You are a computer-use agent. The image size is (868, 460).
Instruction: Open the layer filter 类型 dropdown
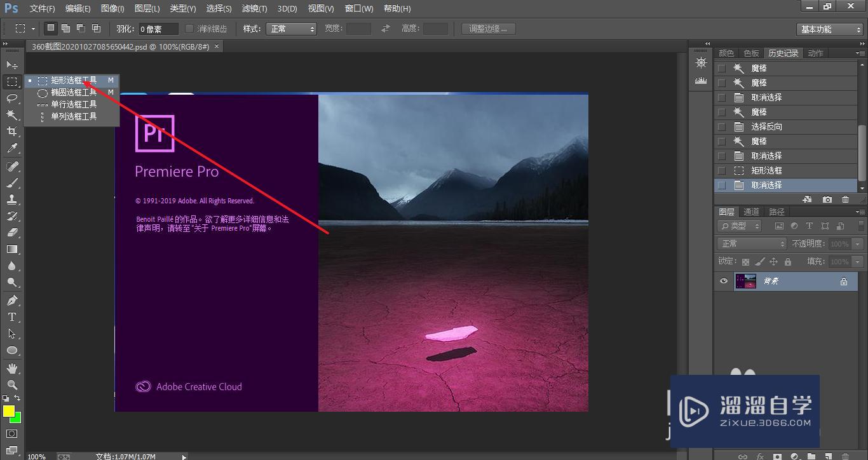(740, 226)
